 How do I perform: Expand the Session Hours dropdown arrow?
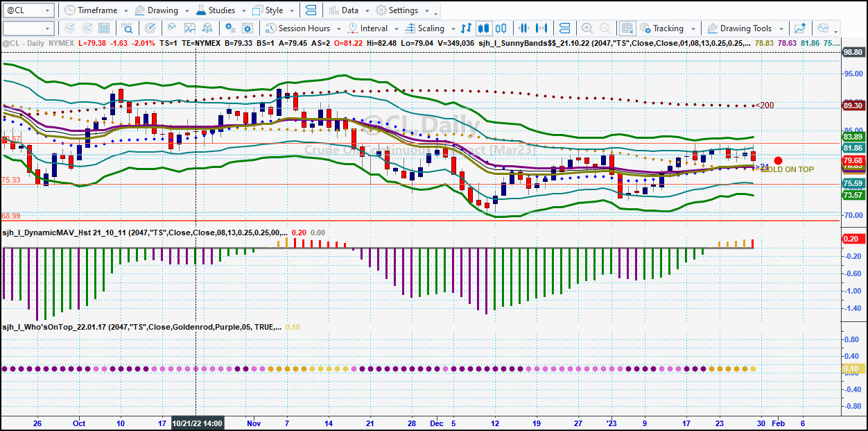click(x=339, y=29)
